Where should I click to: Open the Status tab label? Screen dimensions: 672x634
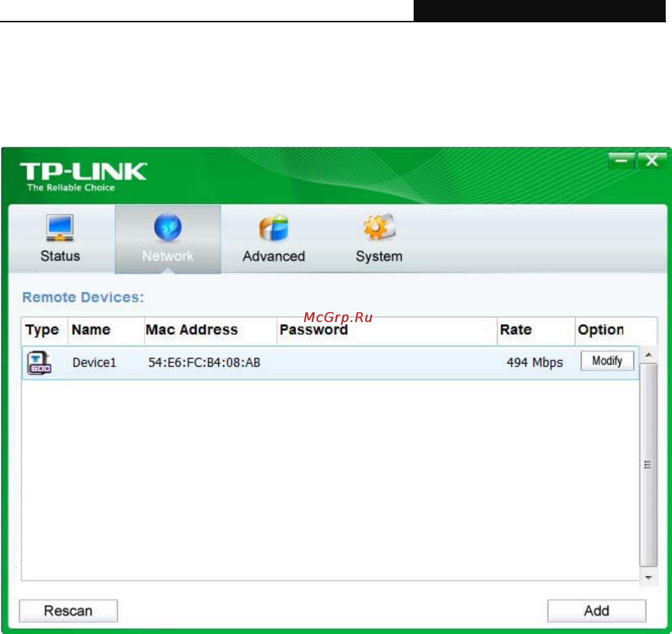point(60,256)
